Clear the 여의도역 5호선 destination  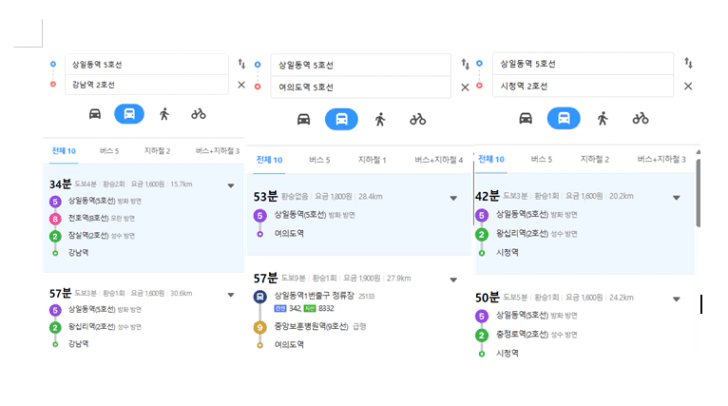465,87
